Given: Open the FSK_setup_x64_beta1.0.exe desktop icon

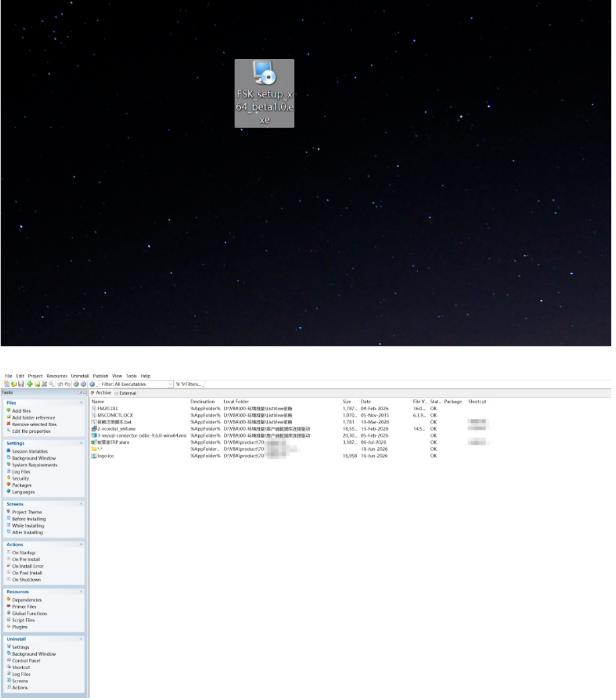Looking at the screenshot, I should (264, 93).
